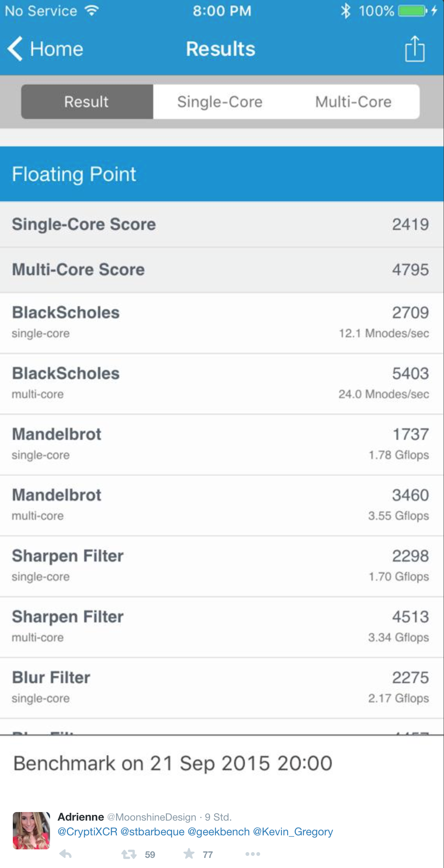Tap the battery indicator
Viewport: 444px width, 868px height.
[411, 11]
